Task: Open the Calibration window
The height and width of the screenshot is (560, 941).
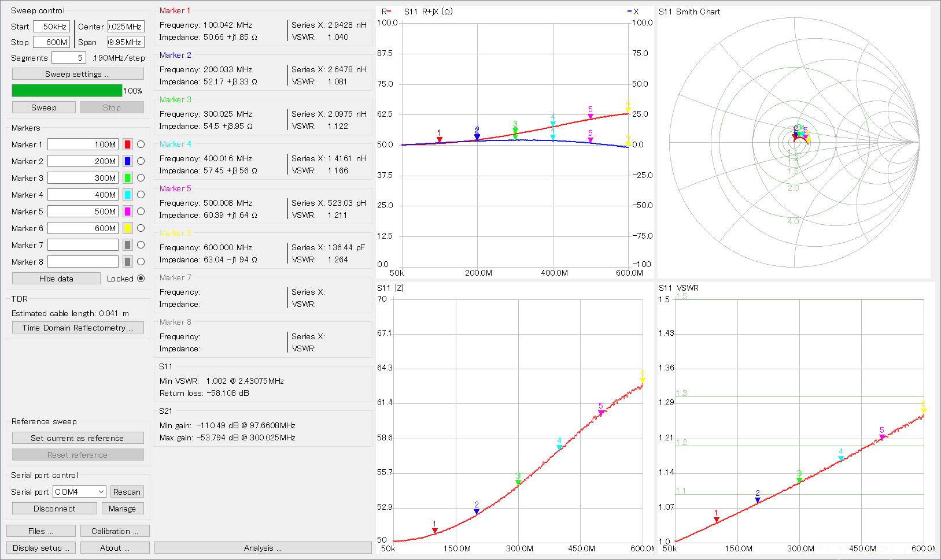Action: click(x=115, y=531)
